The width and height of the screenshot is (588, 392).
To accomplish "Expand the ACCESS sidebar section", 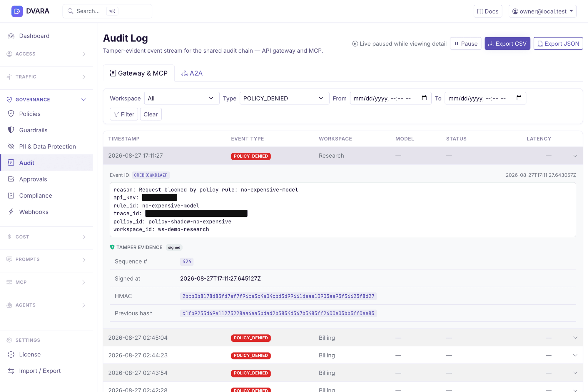I will pos(47,54).
